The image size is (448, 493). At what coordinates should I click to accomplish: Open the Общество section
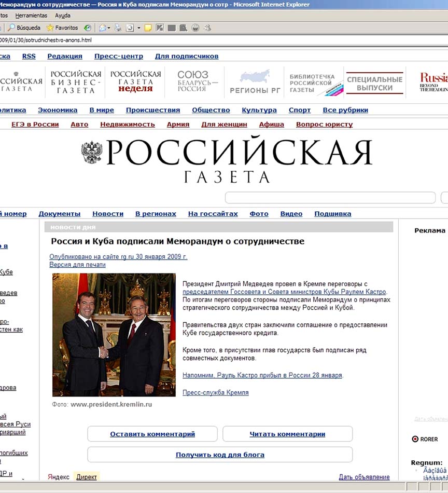point(211,110)
